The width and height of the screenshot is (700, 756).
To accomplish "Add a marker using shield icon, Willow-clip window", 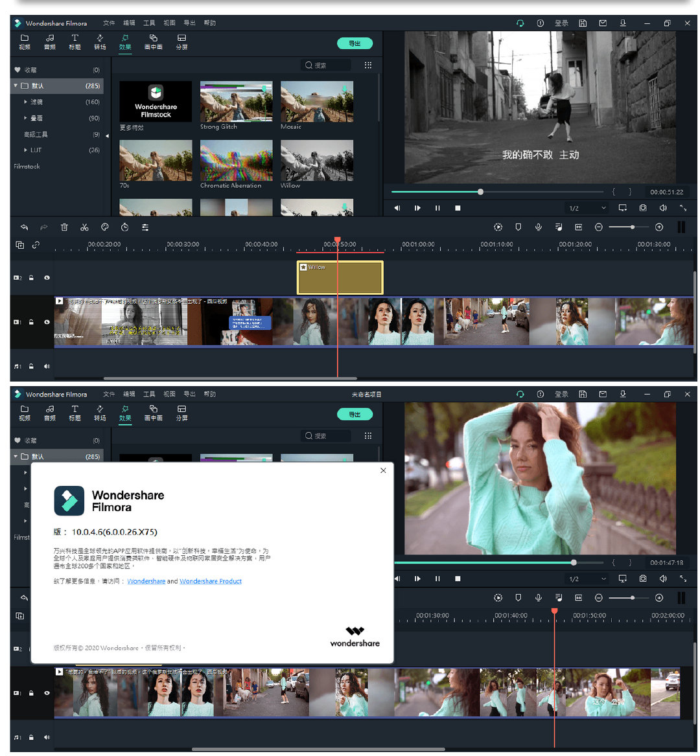I will click(x=518, y=227).
